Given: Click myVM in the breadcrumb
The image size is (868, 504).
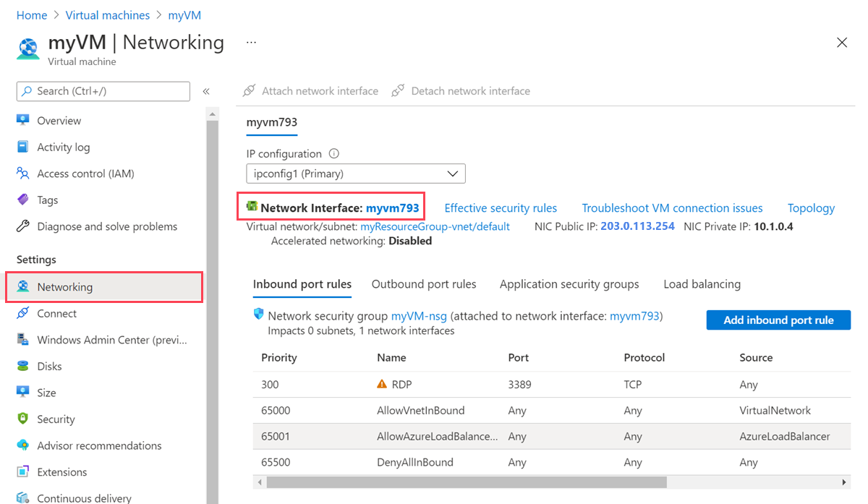Looking at the screenshot, I should [185, 15].
